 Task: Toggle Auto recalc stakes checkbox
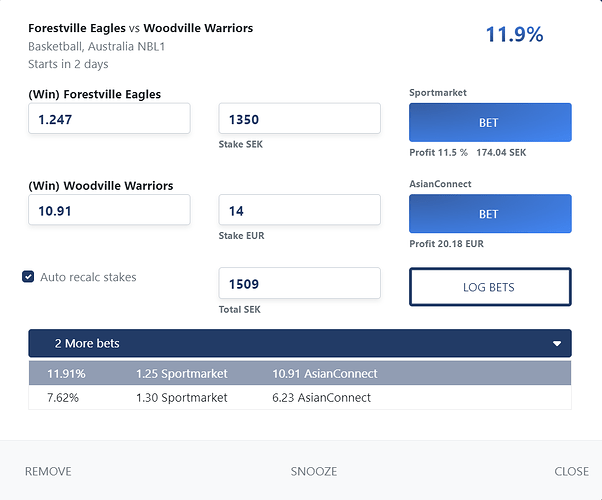28,277
